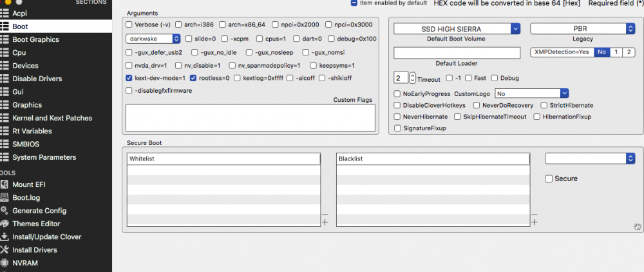The height and width of the screenshot is (272, 644).
Task: Click the Themes Editor palette icon
Action: click(x=4, y=224)
